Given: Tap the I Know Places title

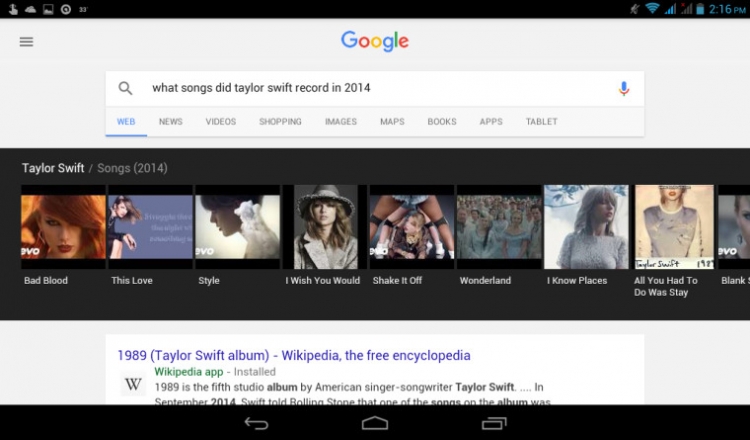Looking at the screenshot, I should (577, 281).
